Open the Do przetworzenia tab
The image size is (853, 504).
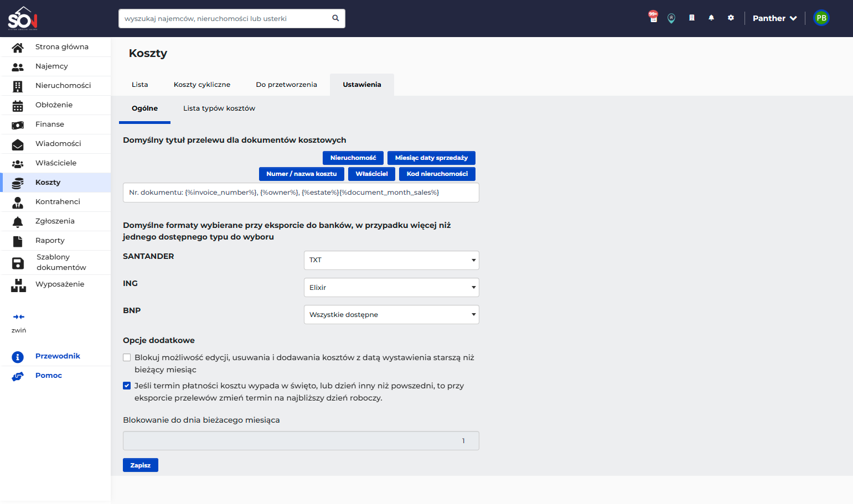coord(287,85)
